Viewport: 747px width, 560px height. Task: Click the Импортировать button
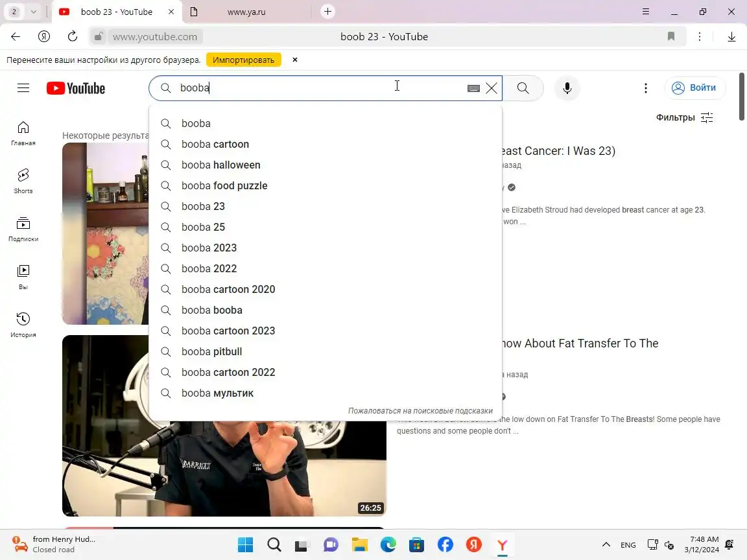tap(243, 60)
